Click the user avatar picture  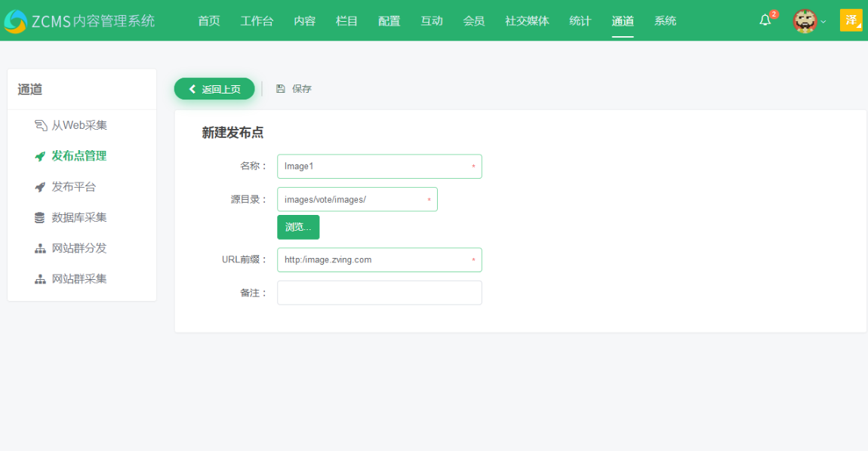tap(805, 20)
